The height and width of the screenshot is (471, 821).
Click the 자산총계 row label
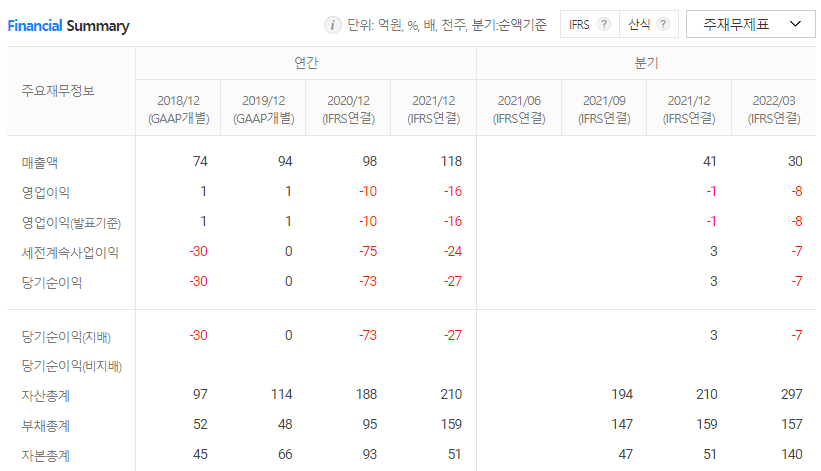(x=46, y=395)
